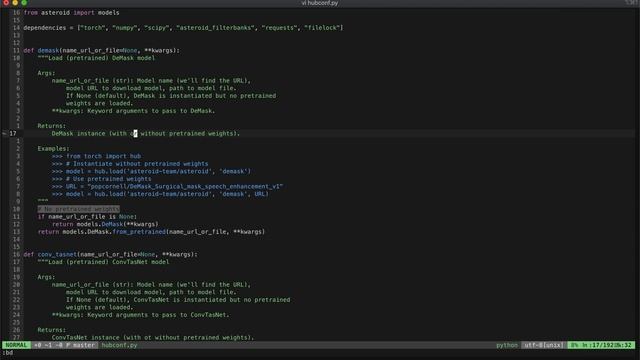Click the utf-8[unix] encoding segment

coord(544,345)
